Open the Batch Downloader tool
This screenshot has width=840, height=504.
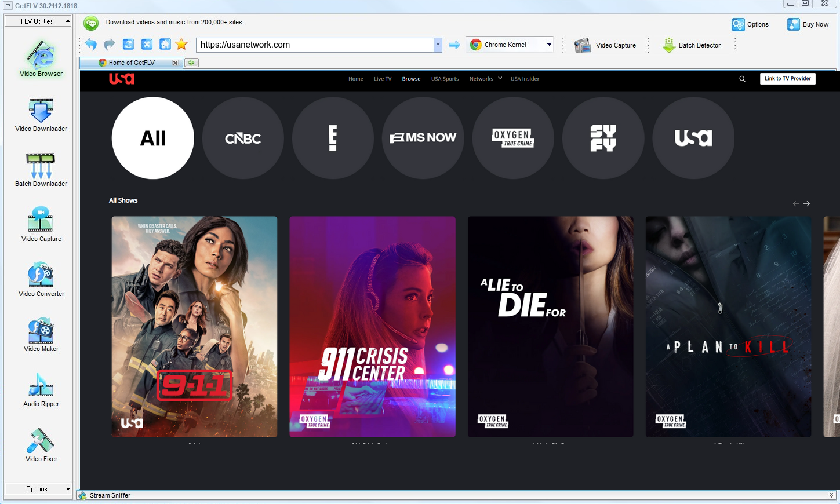pyautogui.click(x=41, y=170)
